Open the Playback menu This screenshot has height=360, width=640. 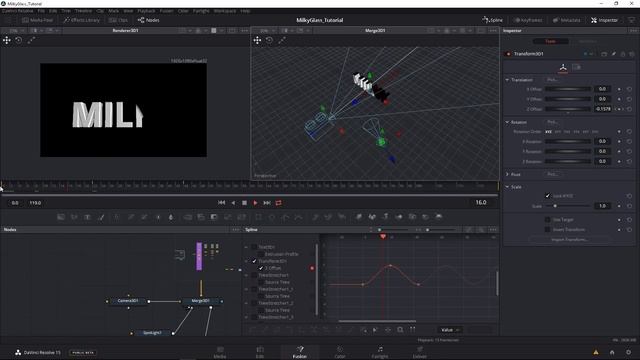(x=146, y=11)
